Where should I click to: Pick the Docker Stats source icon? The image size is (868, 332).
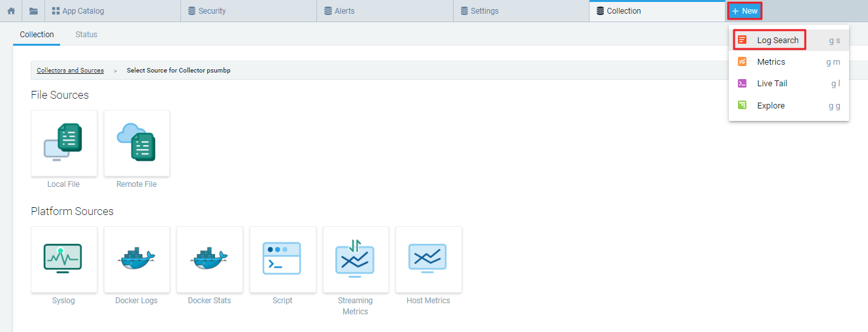coord(209,259)
